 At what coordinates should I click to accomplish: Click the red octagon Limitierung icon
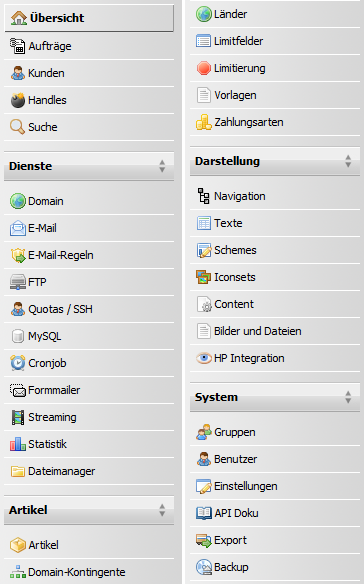click(203, 68)
